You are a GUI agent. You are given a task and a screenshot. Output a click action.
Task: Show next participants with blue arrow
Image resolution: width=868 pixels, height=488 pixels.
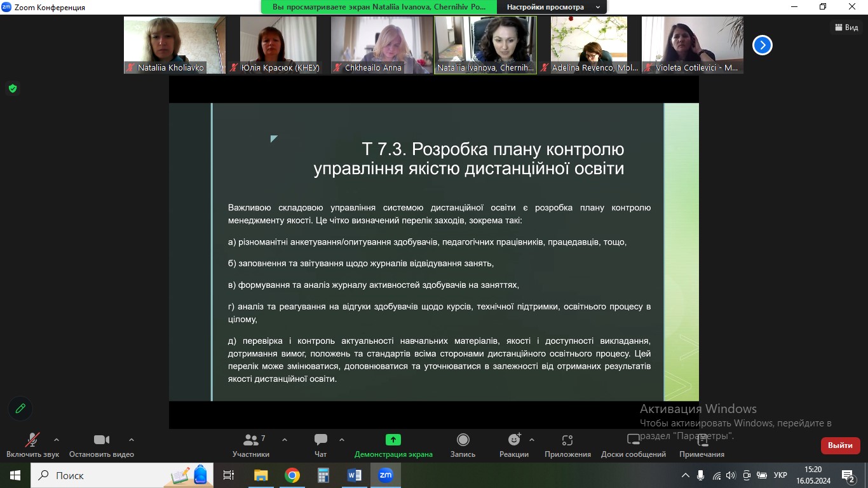762,45
